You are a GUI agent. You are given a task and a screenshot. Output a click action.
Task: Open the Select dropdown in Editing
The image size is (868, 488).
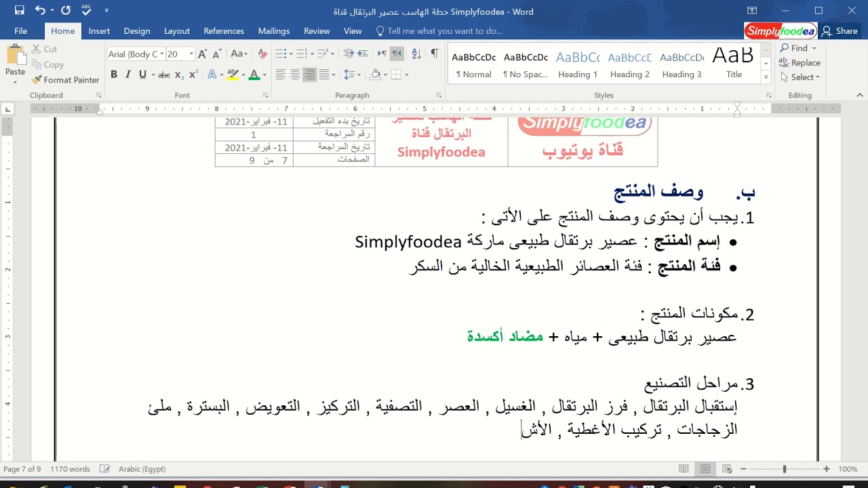click(800, 77)
